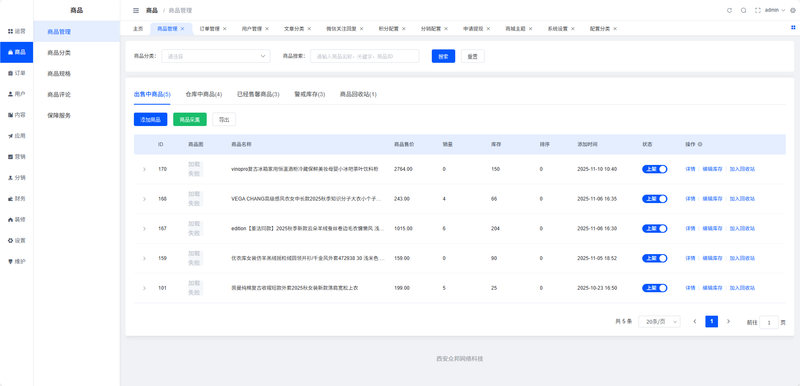Image resolution: width=800 pixels, height=386 pixels.
Task: Expand row for product ID 170
Action: [x=144, y=169]
